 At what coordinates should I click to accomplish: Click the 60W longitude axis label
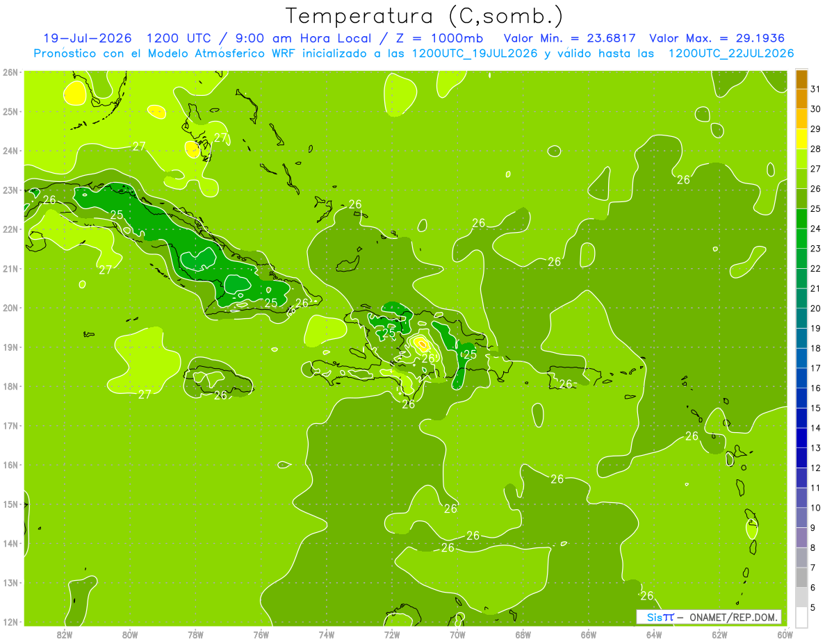tap(785, 634)
